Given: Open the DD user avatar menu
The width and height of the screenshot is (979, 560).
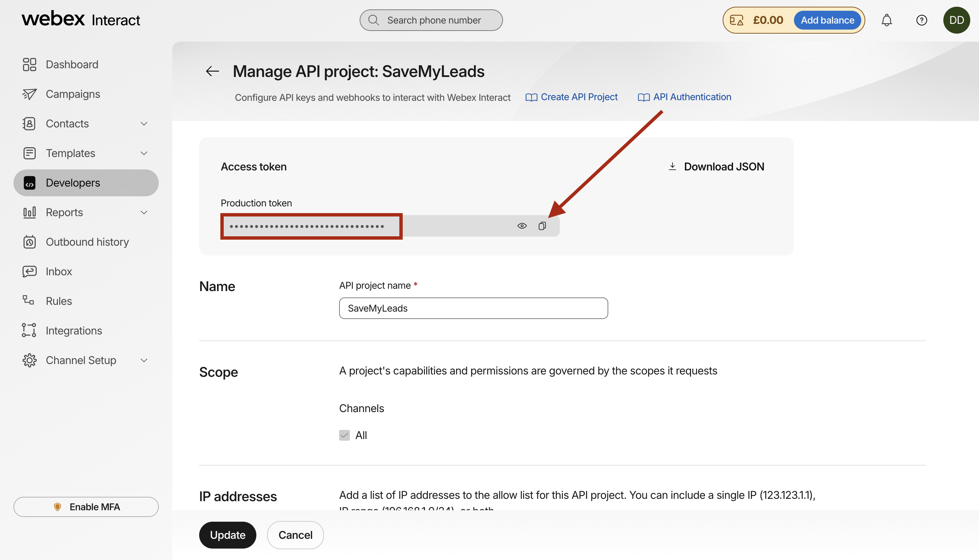Looking at the screenshot, I should [x=956, y=20].
